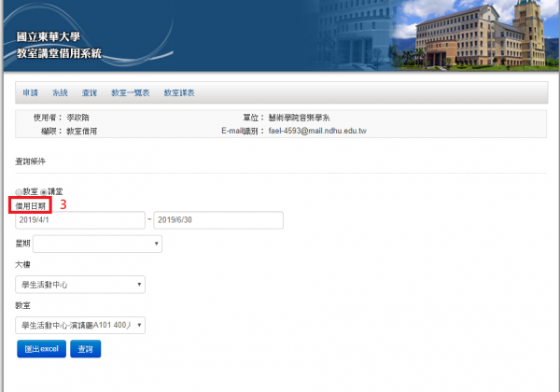Click the campus building photo in header
The height and width of the screenshot is (392, 560).
pyautogui.click(x=475, y=35)
